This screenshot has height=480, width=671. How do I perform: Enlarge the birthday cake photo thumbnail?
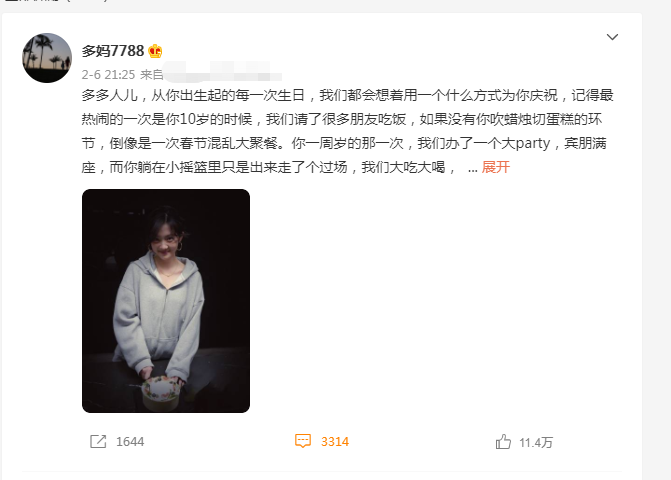coord(166,301)
